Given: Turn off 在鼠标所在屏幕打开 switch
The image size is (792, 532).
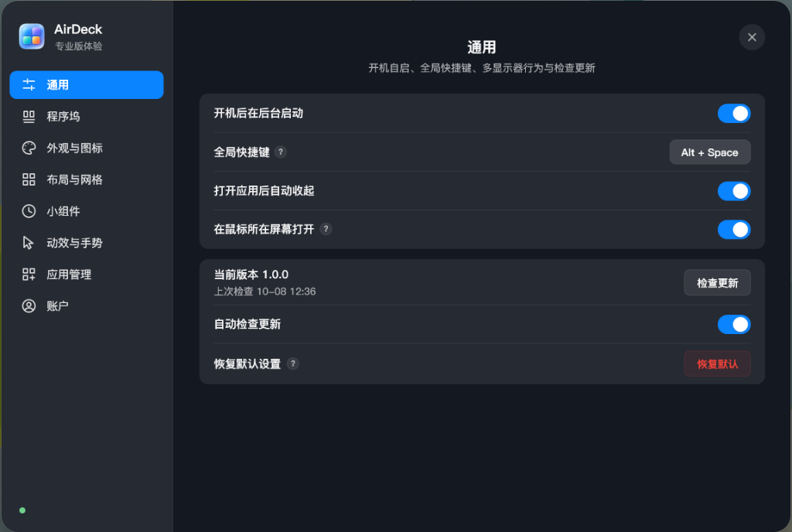Looking at the screenshot, I should point(734,230).
